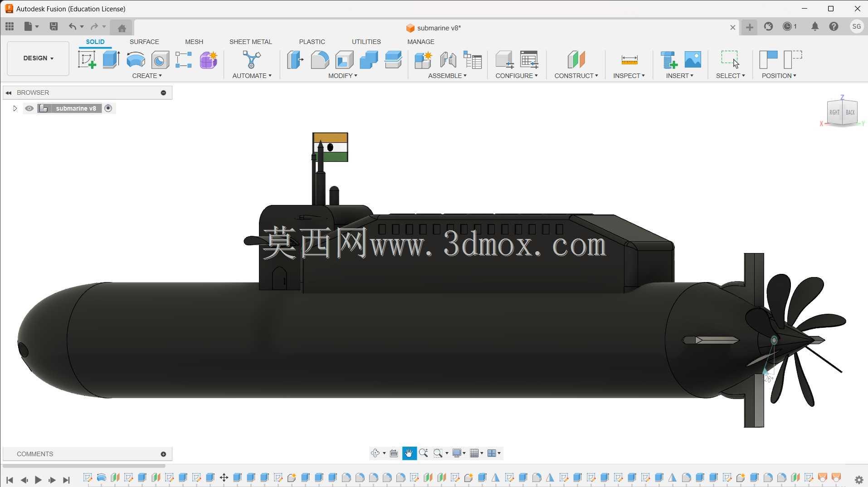The width and height of the screenshot is (868, 487).
Task: Open the Data Panel grid icon
Action: pyautogui.click(x=10, y=27)
